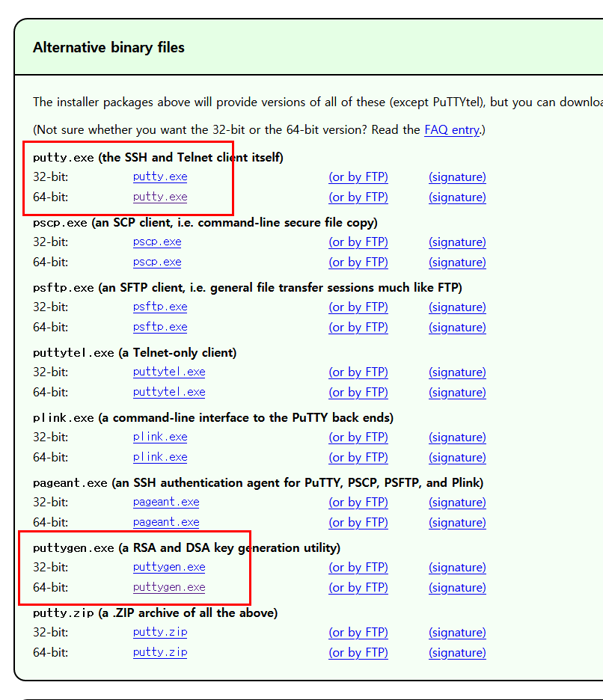Viewport: 603px width, 700px height.
Task: Download 32-bit puttytel.exe
Action: [x=169, y=372]
